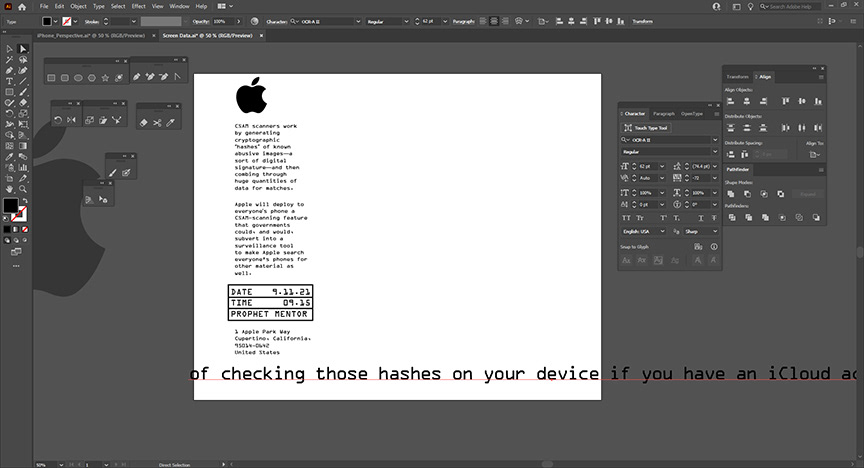Click the scissors tool in floating panel
The height and width of the screenshot is (468, 864).
click(157, 122)
